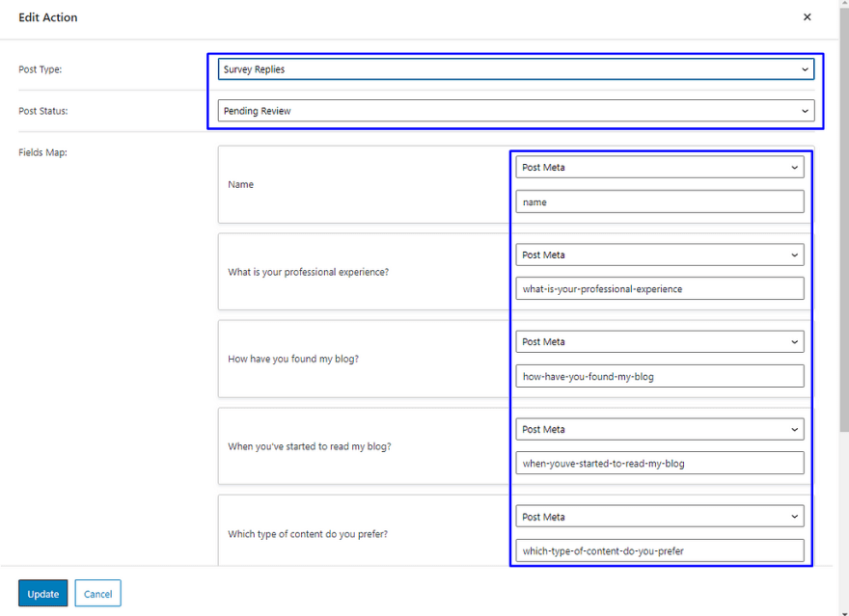Close the Edit Action dialog
This screenshot has width=849, height=616.
click(x=807, y=17)
